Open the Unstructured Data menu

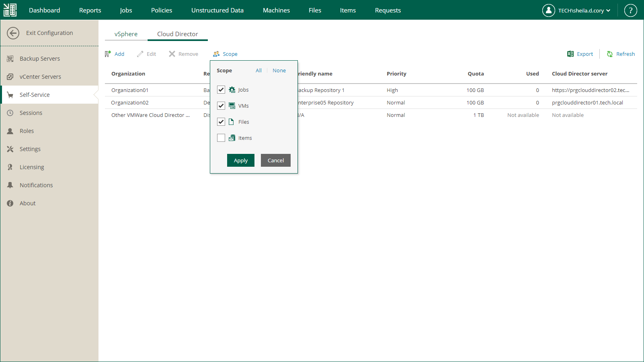(217, 10)
